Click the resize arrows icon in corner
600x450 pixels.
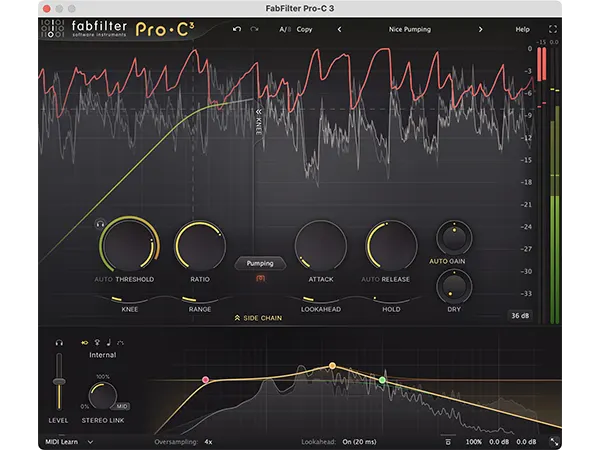click(553, 442)
